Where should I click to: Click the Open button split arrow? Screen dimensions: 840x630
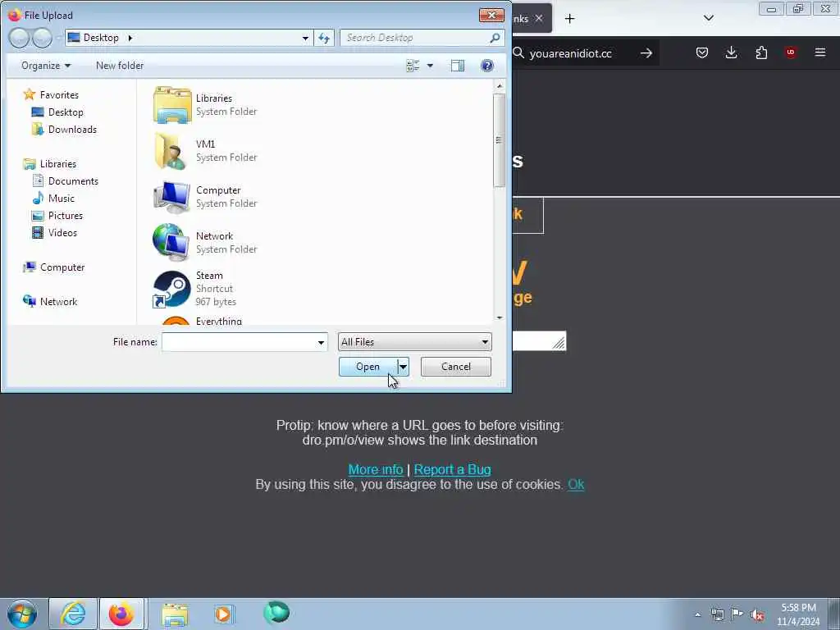coord(404,367)
